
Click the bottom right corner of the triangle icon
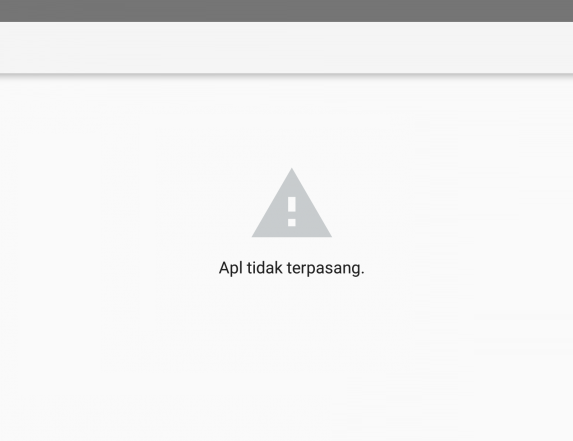tap(329, 235)
